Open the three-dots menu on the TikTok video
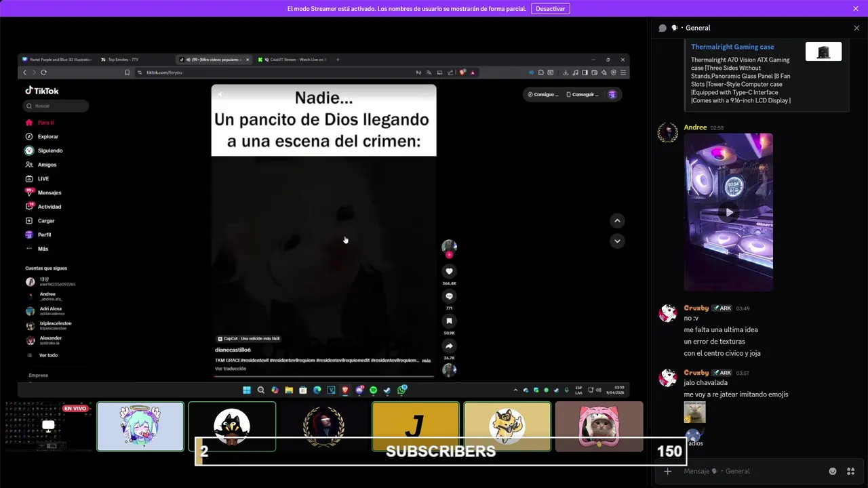The height and width of the screenshot is (488, 868). [x=427, y=94]
